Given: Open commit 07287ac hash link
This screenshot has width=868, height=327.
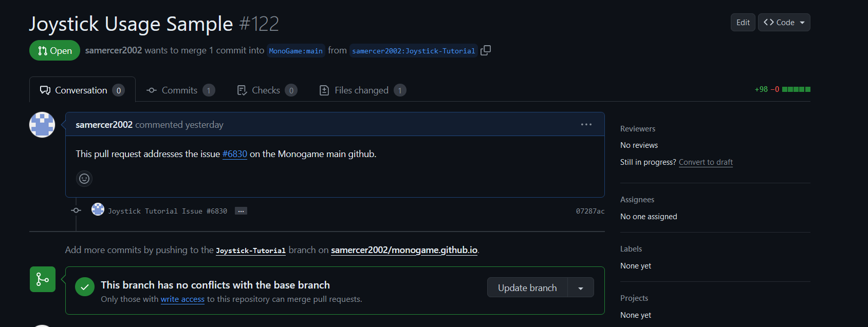Looking at the screenshot, I should point(590,211).
